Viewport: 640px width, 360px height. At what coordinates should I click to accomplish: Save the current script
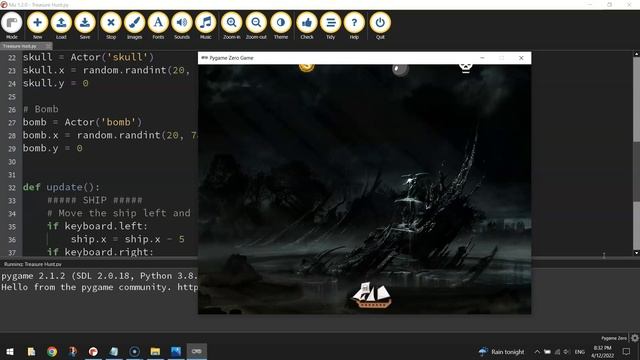coord(85,25)
